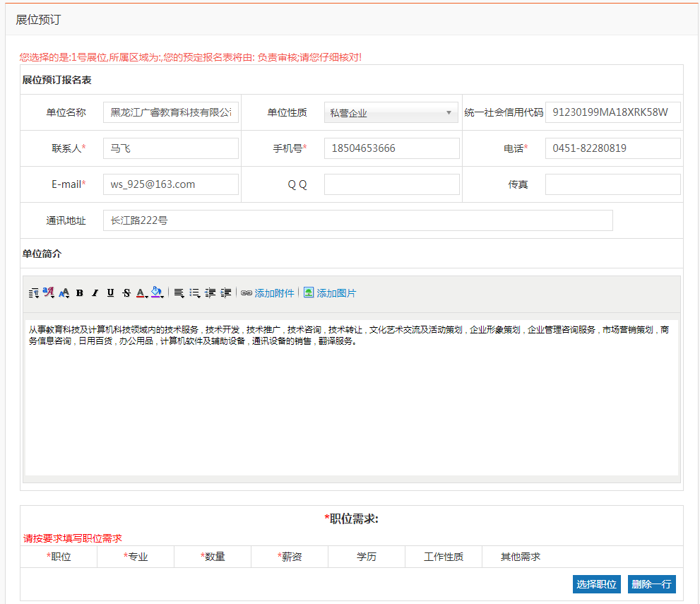Screen dimensions: 700x604
Task: Increase indent in the editor toolbar
Action: [226, 293]
